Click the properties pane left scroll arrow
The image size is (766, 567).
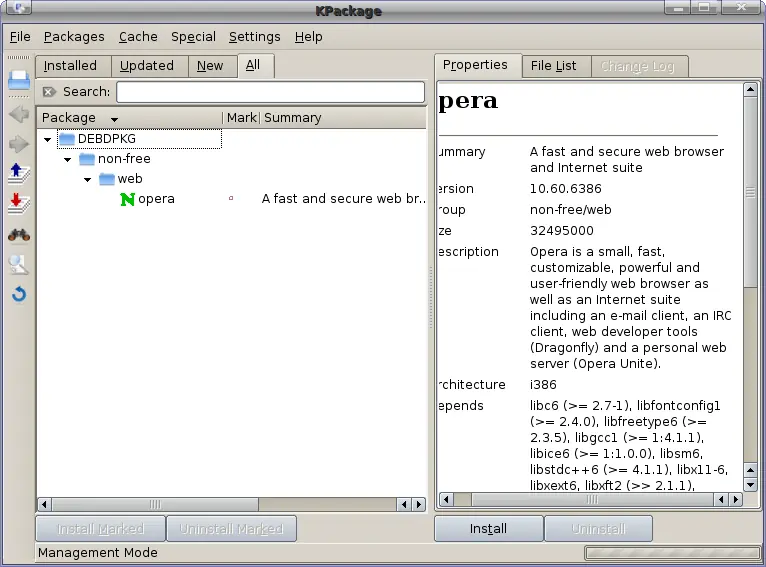click(x=446, y=500)
